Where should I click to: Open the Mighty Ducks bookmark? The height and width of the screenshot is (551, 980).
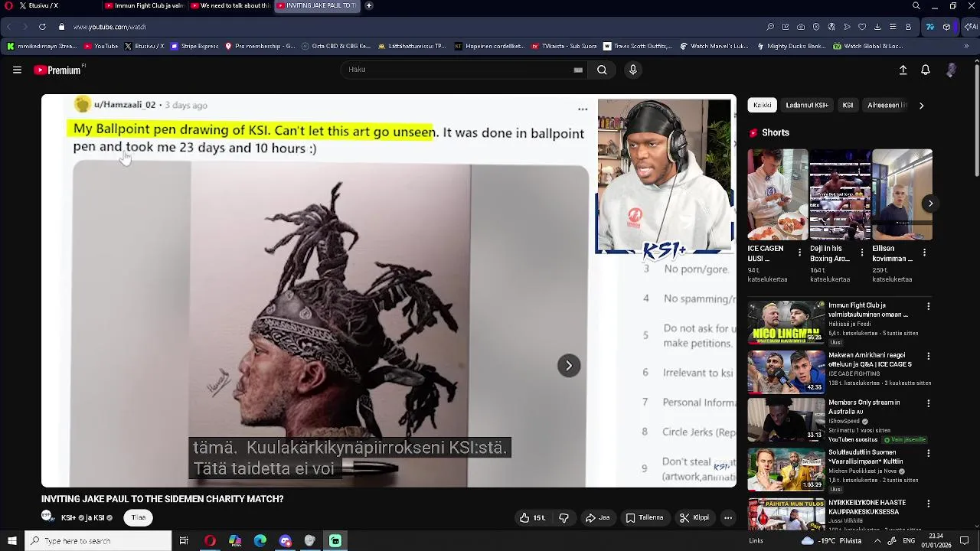[x=792, y=46]
